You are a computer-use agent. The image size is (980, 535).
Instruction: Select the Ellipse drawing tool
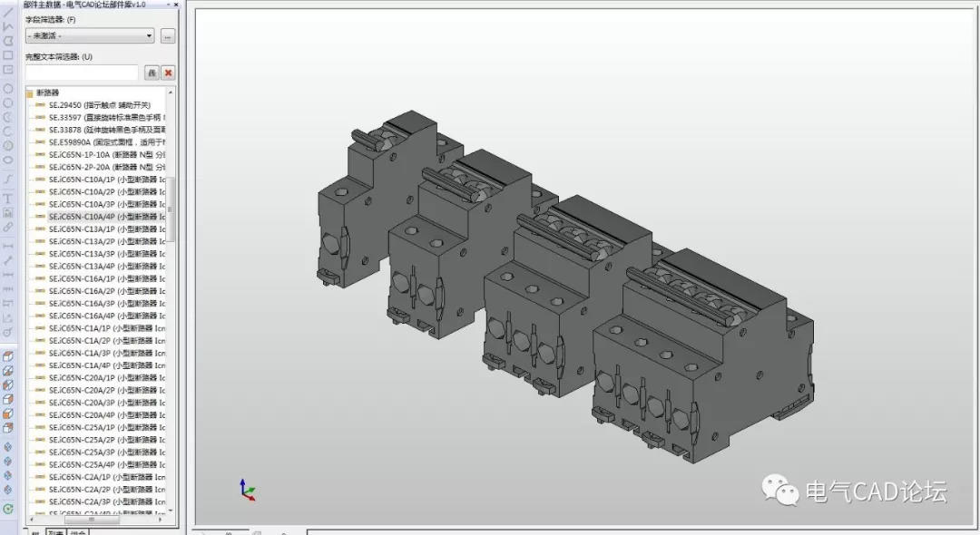(x=8, y=160)
